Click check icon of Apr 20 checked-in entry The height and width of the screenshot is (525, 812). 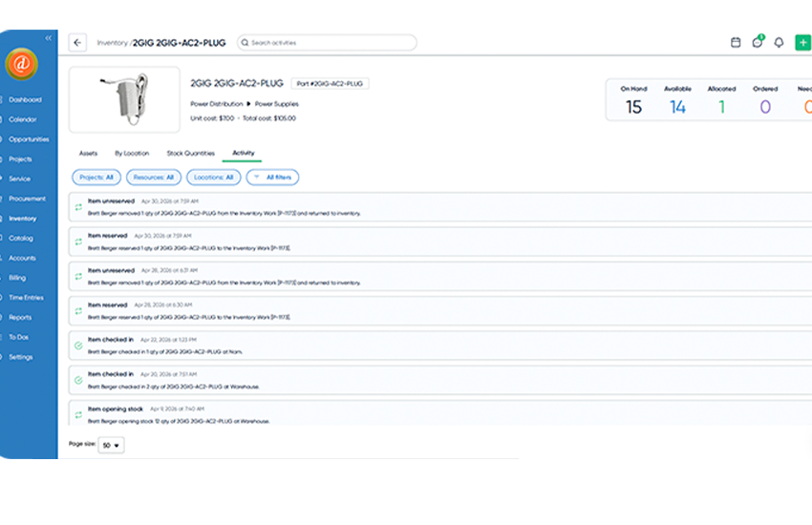click(78, 380)
